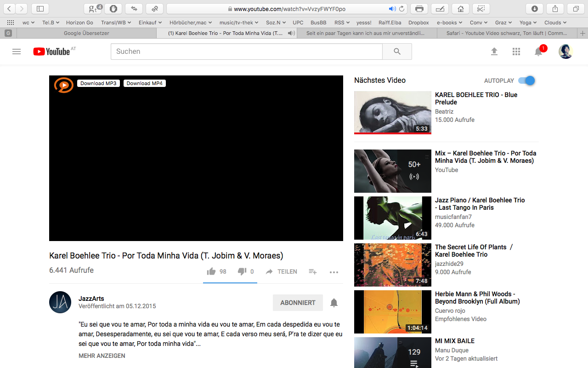The width and height of the screenshot is (588, 368).
Task: Expand the Hörbücher,mac bookmarks folder
Action: (190, 23)
